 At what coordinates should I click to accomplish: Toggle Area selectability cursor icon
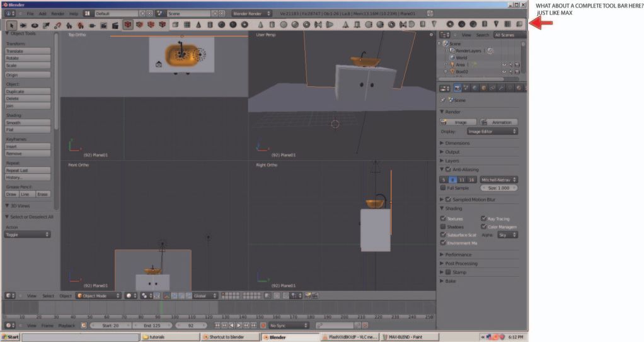511,64
